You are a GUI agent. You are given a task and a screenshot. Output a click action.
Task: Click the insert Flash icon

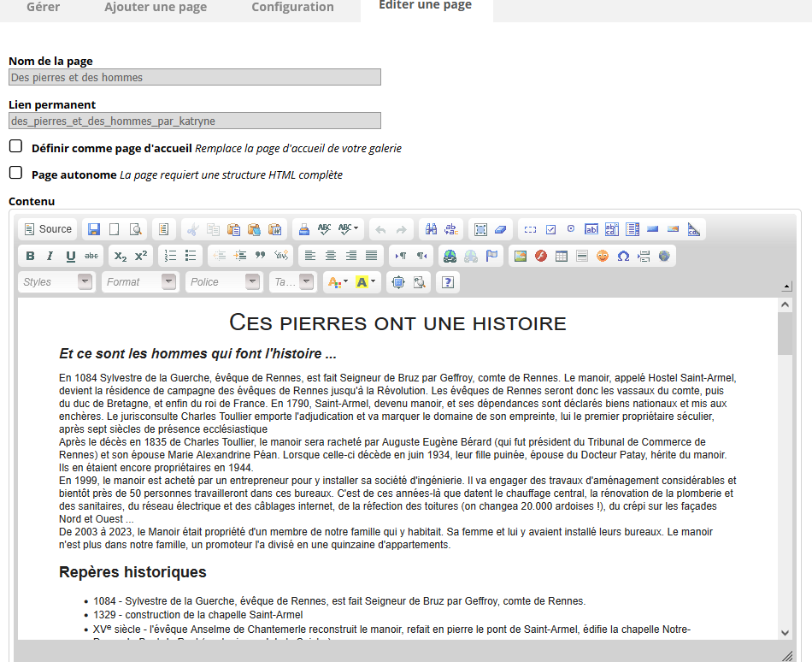click(x=541, y=256)
